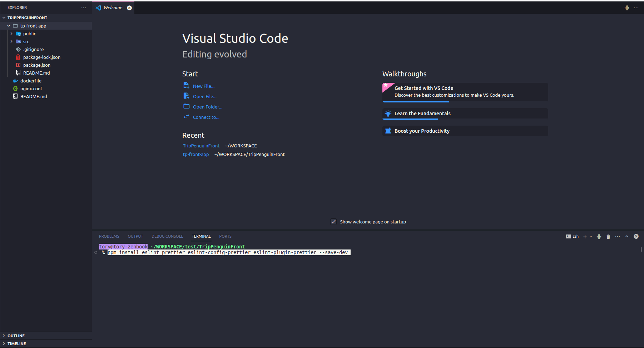
Task: Click the Open File... link
Action: (205, 96)
